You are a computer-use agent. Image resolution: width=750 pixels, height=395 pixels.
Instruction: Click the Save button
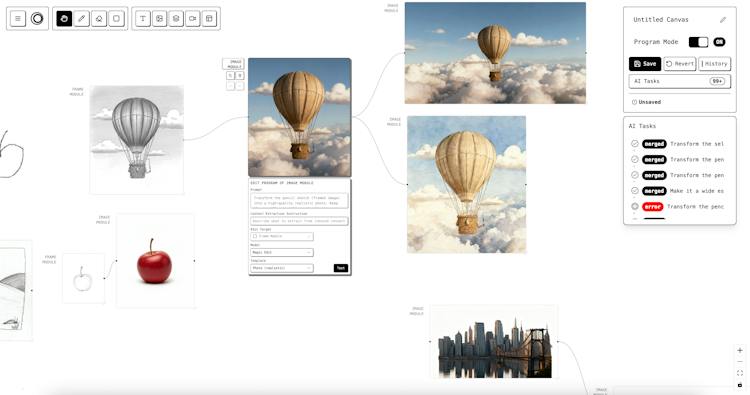(x=645, y=64)
